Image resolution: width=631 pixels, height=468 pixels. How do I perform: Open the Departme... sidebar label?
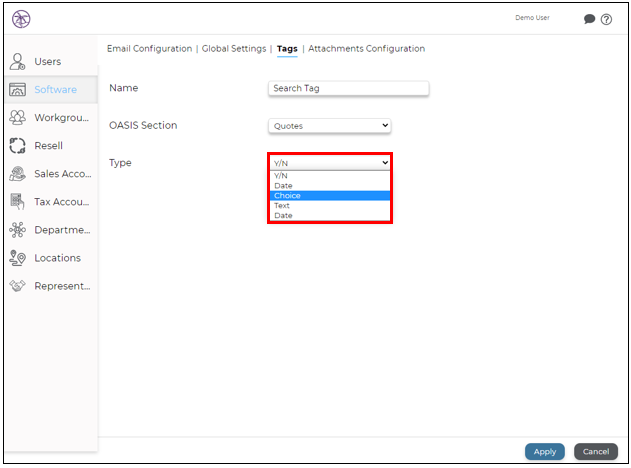(x=62, y=230)
